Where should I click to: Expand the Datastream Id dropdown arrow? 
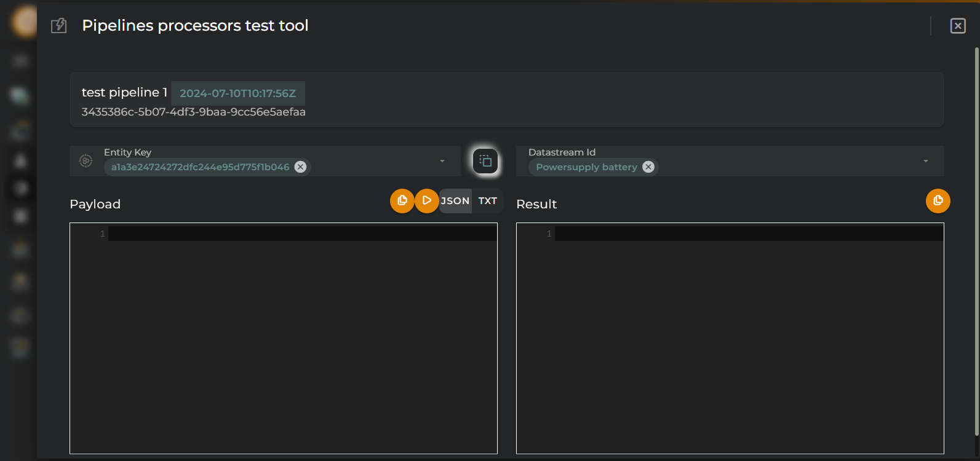coord(926,161)
